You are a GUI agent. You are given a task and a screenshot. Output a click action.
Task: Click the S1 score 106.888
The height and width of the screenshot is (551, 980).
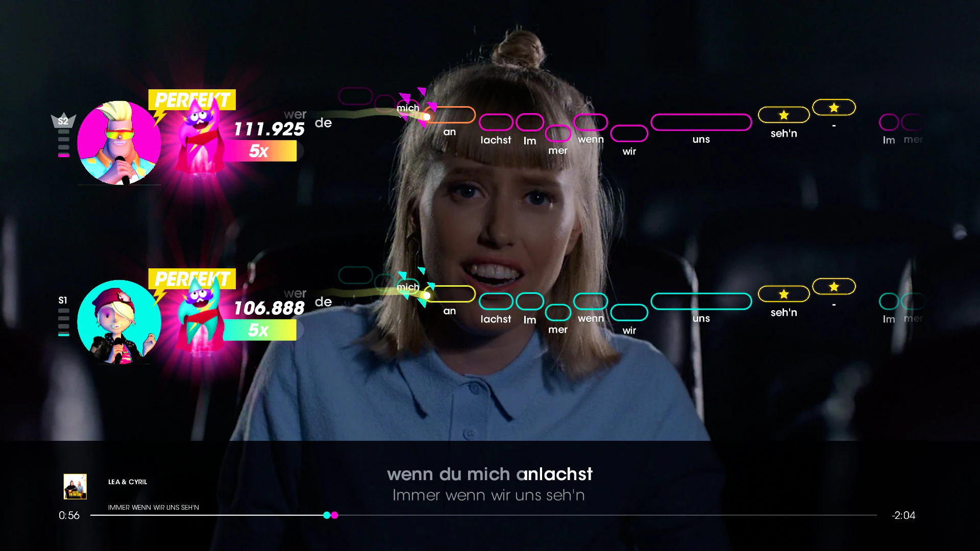[x=269, y=308]
